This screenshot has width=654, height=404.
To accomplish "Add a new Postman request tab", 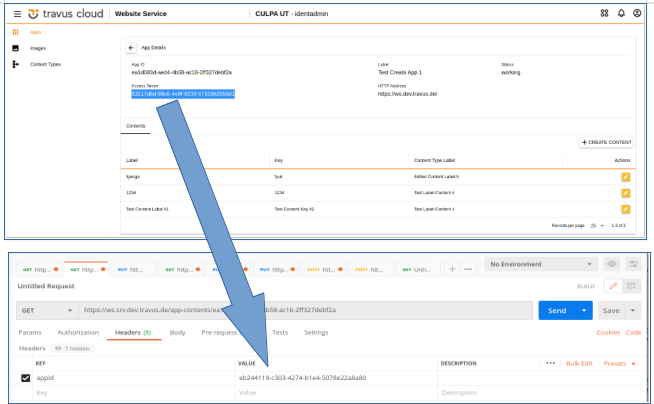I will pyautogui.click(x=452, y=269).
